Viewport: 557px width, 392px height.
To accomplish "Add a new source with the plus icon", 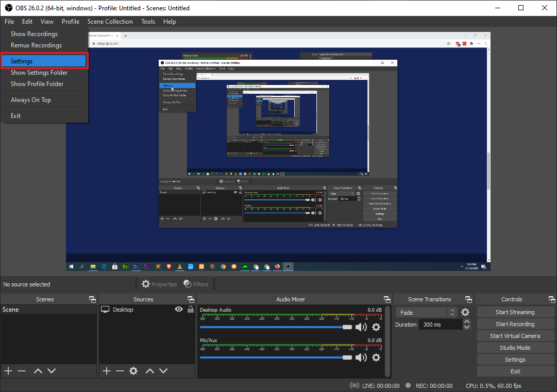I will [107, 371].
